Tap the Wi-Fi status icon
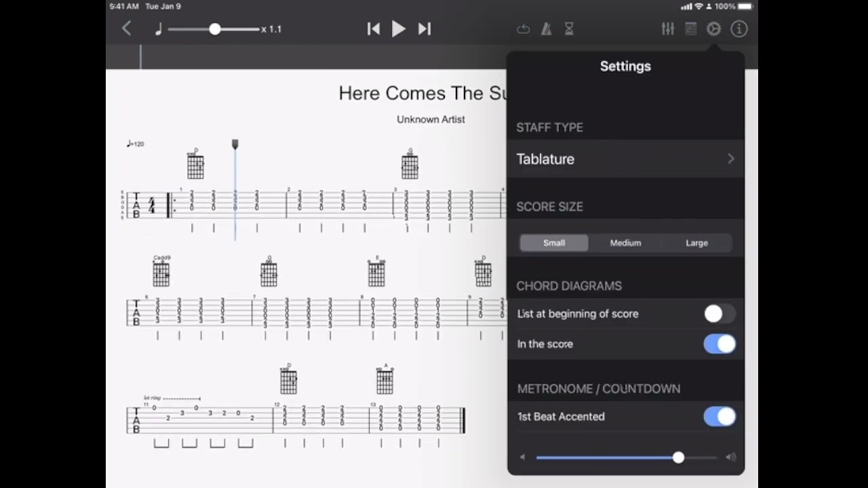Screen dimensions: 868x488 coord(698,6)
